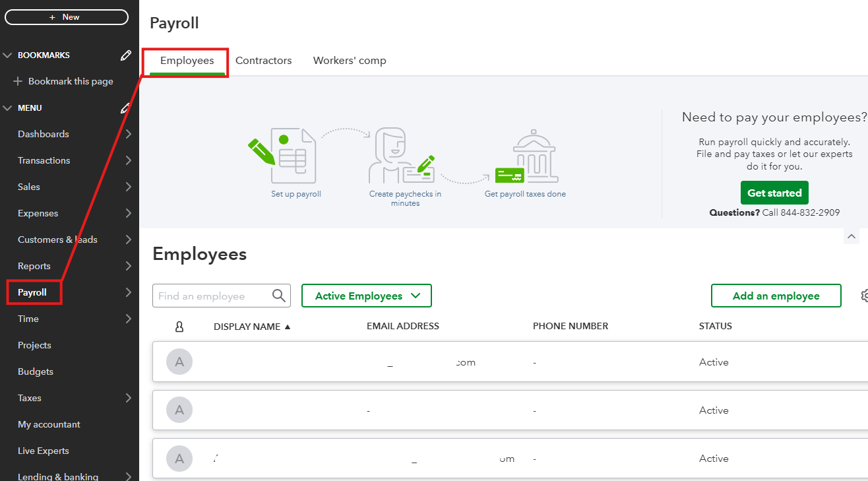Open the Active Employees filter dropdown

[367, 296]
